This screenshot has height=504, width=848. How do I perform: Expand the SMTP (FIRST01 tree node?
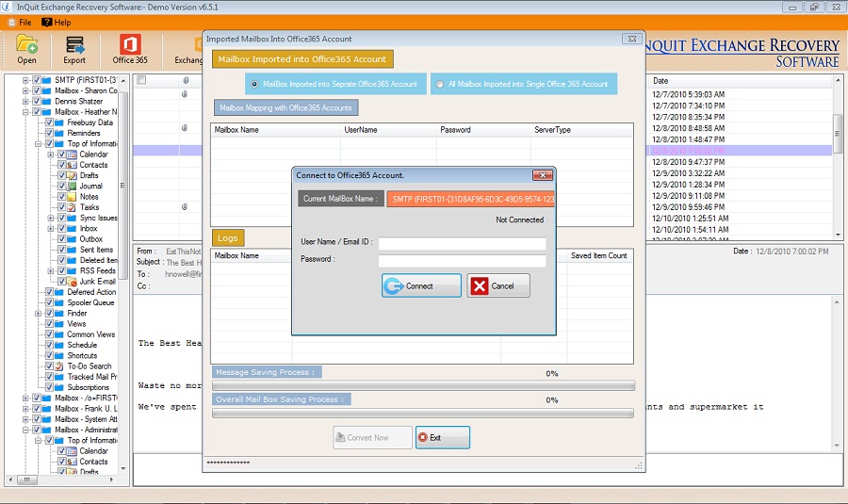(25, 80)
